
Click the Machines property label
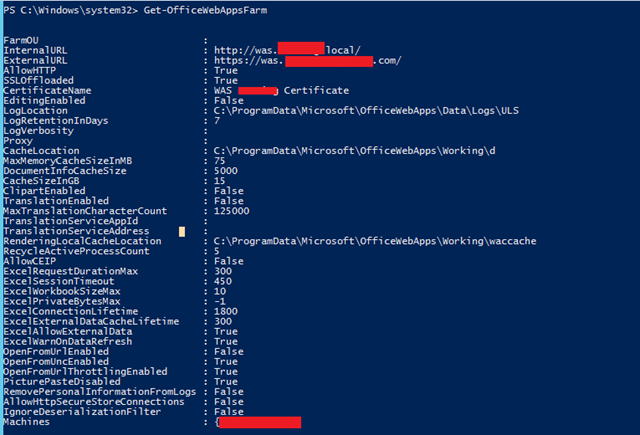click(x=27, y=422)
